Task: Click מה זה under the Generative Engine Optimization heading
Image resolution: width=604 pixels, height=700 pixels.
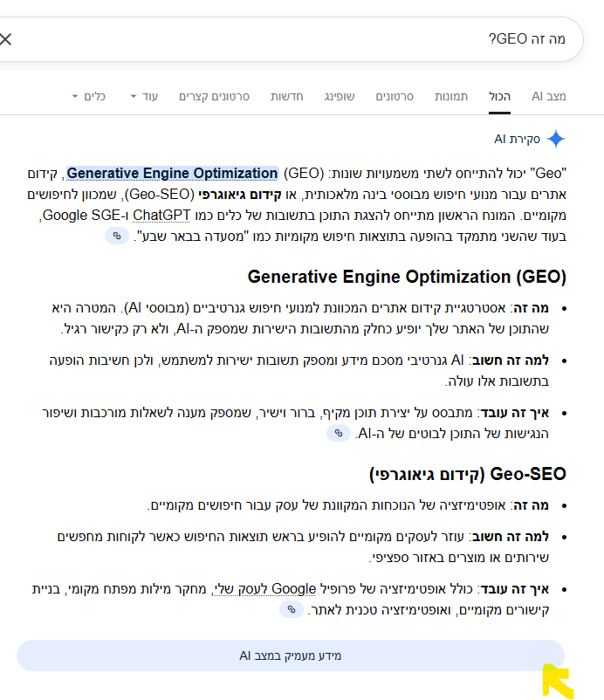Action: pos(532,308)
